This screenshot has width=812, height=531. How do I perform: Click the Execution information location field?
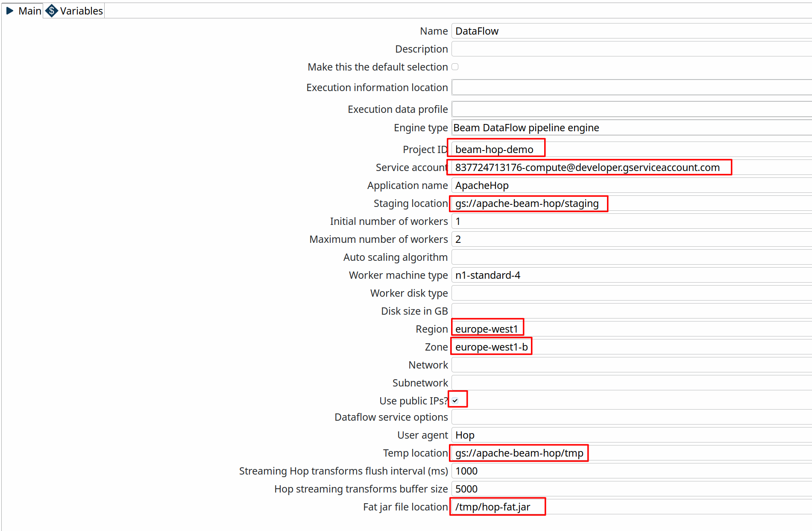tap(631, 87)
